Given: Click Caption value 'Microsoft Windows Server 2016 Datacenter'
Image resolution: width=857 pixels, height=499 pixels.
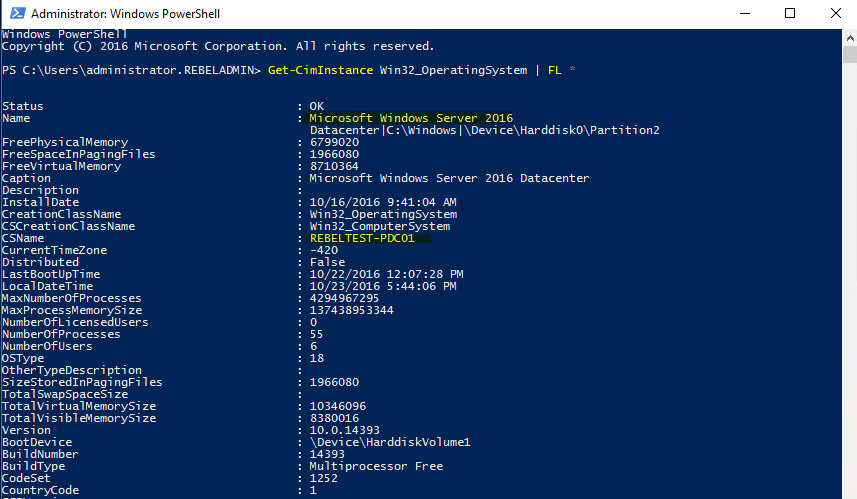Looking at the screenshot, I should click(x=449, y=178).
